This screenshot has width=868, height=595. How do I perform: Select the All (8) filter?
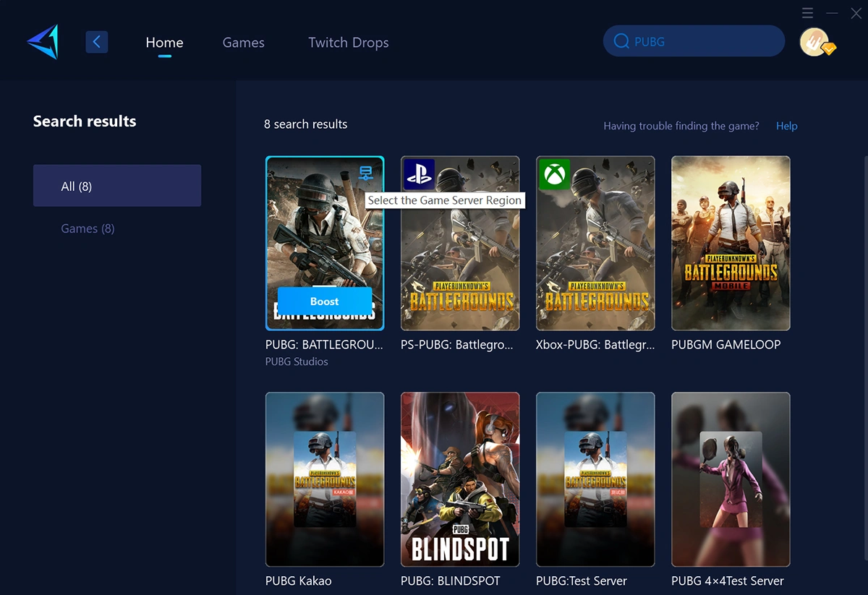point(117,186)
